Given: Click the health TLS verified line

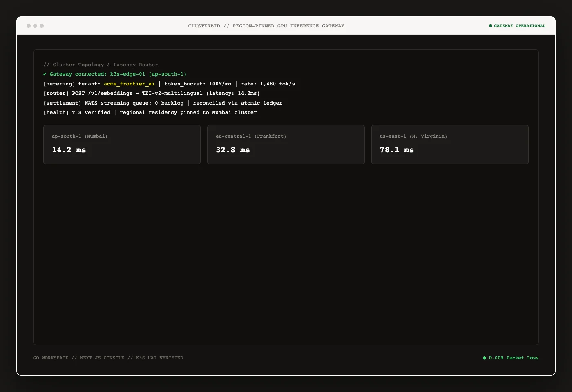Looking at the screenshot, I should pyautogui.click(x=150, y=112).
